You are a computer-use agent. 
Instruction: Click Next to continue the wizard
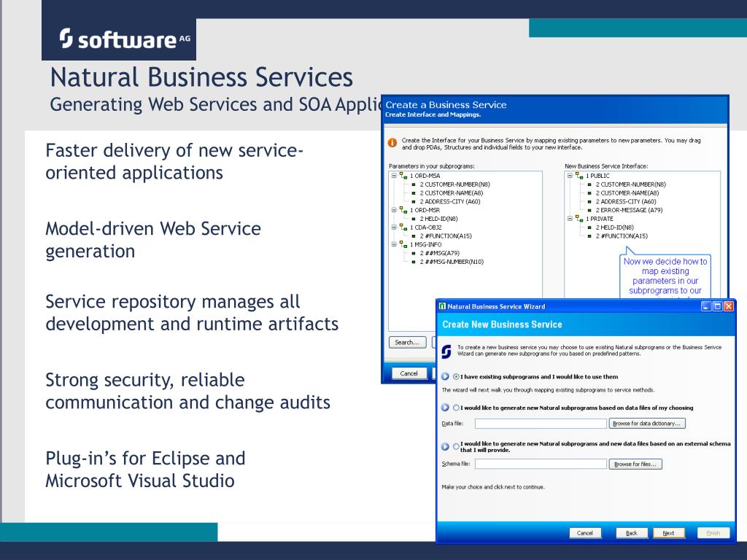(x=668, y=533)
